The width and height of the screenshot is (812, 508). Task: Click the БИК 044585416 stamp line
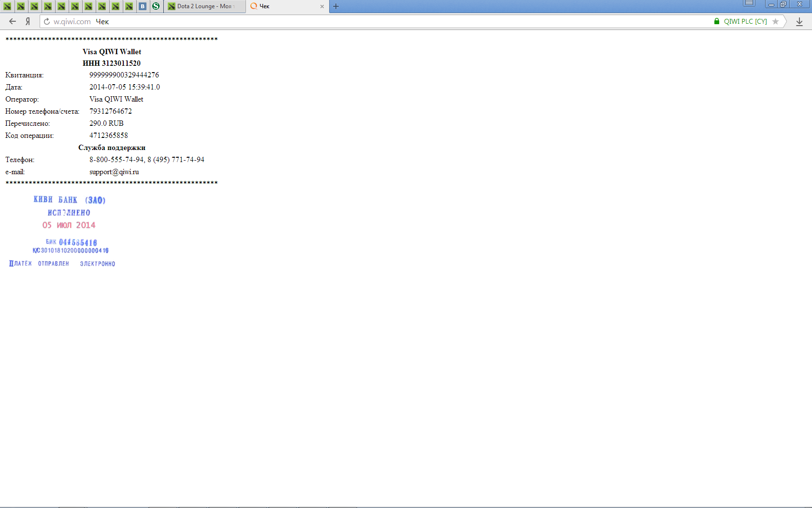[x=72, y=242]
